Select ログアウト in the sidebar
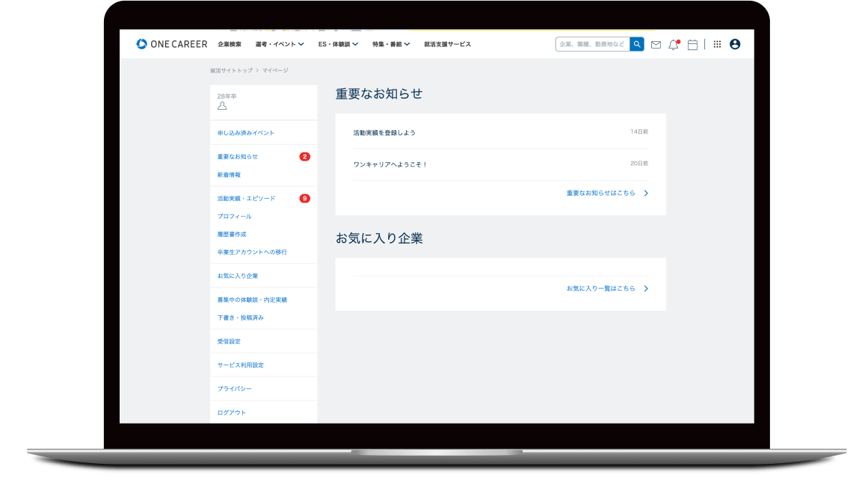868x502 pixels. 232,412
